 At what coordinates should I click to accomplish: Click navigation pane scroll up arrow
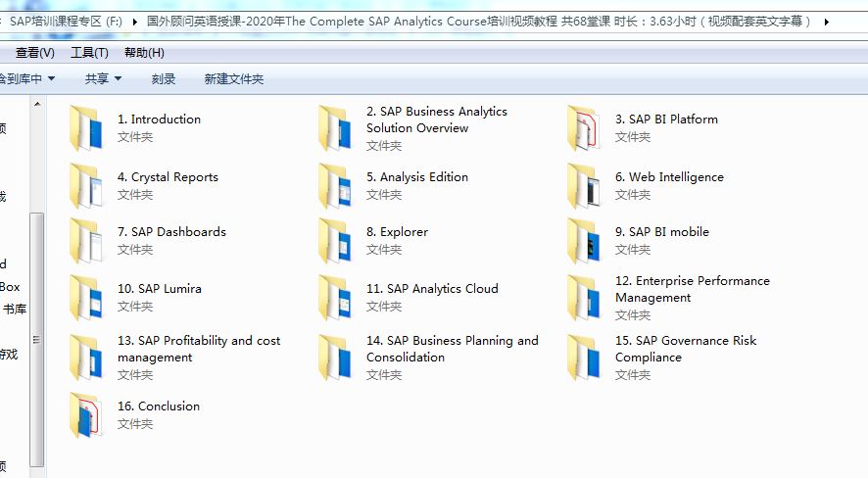37,104
